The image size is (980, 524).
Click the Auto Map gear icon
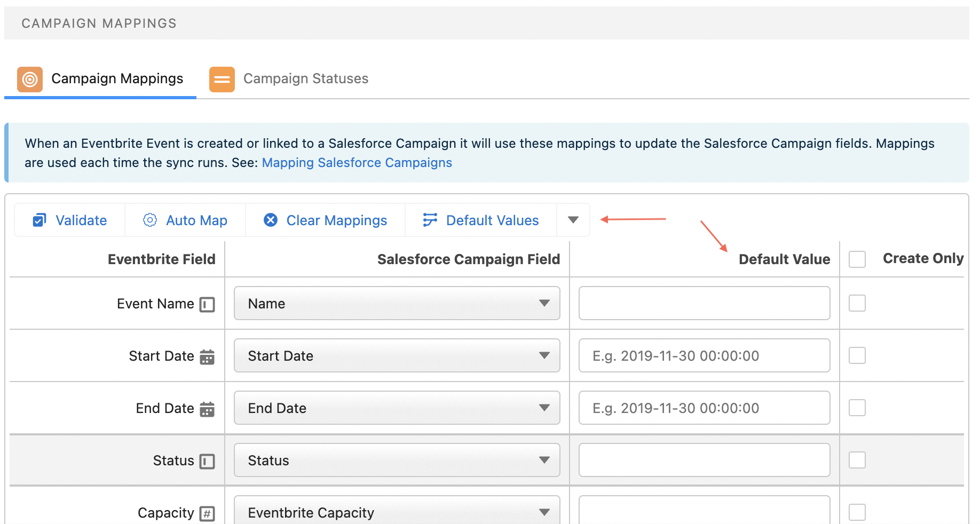tap(150, 220)
